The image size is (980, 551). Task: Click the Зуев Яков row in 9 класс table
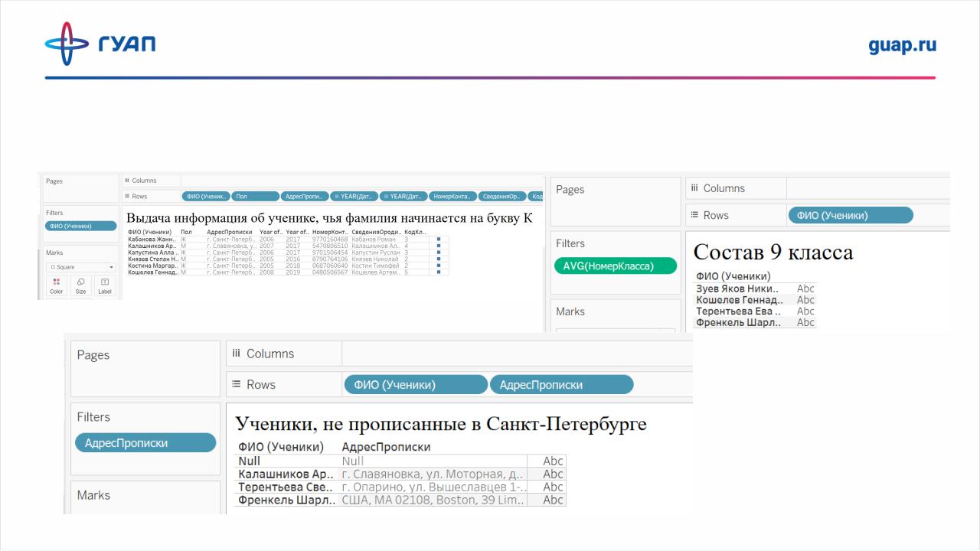(x=737, y=289)
